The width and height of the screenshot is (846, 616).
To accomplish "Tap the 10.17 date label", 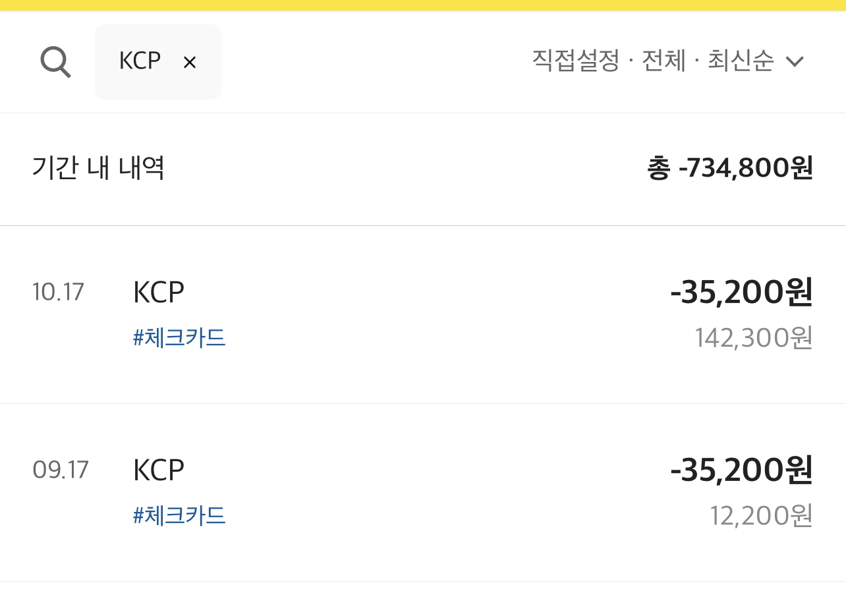I will point(59,292).
